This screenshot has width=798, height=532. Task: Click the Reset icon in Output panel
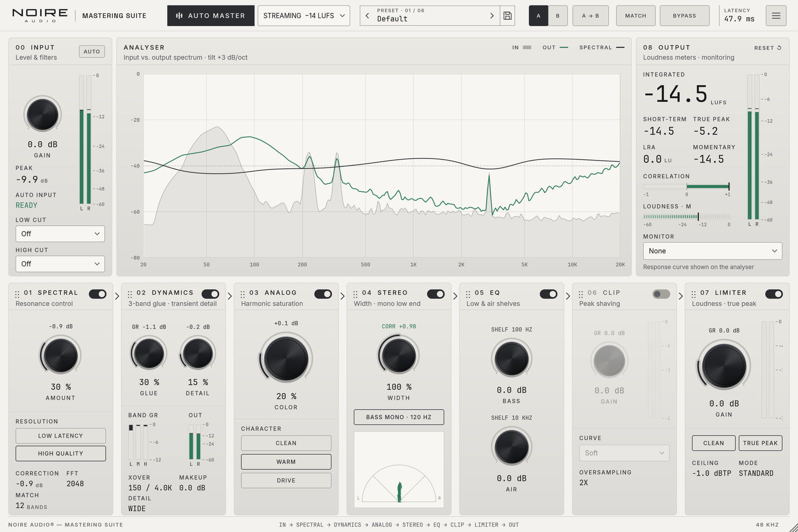coord(780,48)
